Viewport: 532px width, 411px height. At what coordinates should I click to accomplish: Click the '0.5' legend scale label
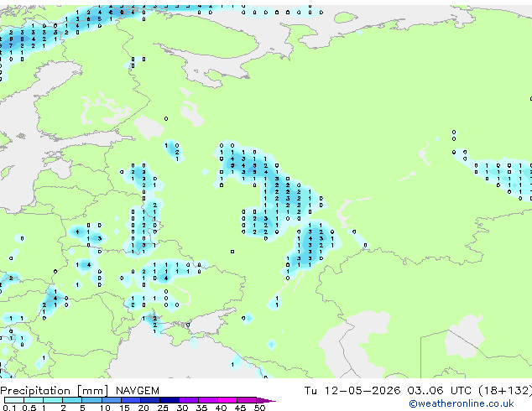click(29, 408)
